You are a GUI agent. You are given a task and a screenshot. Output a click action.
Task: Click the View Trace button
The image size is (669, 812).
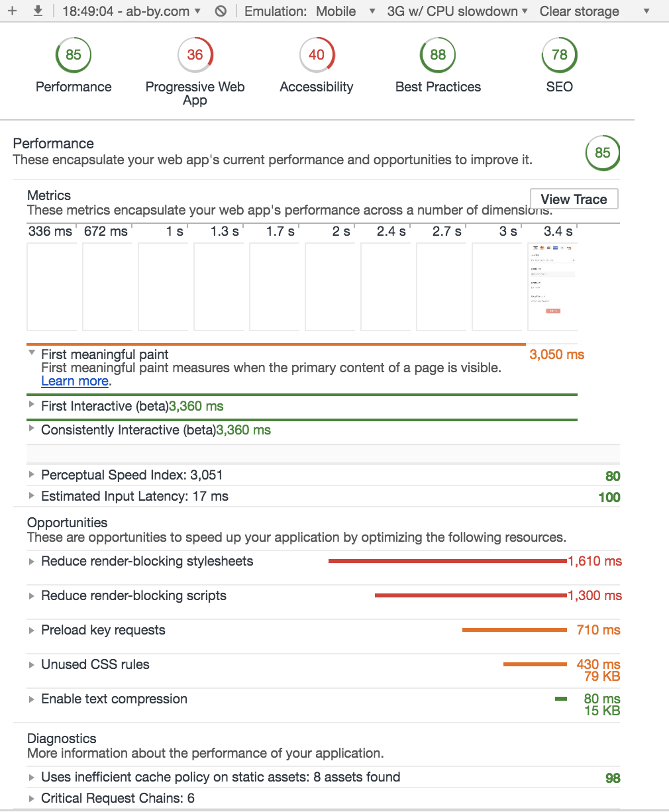(574, 199)
